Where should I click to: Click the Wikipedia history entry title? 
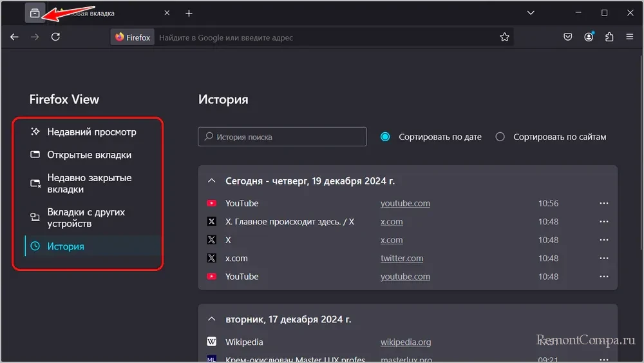[244, 342]
